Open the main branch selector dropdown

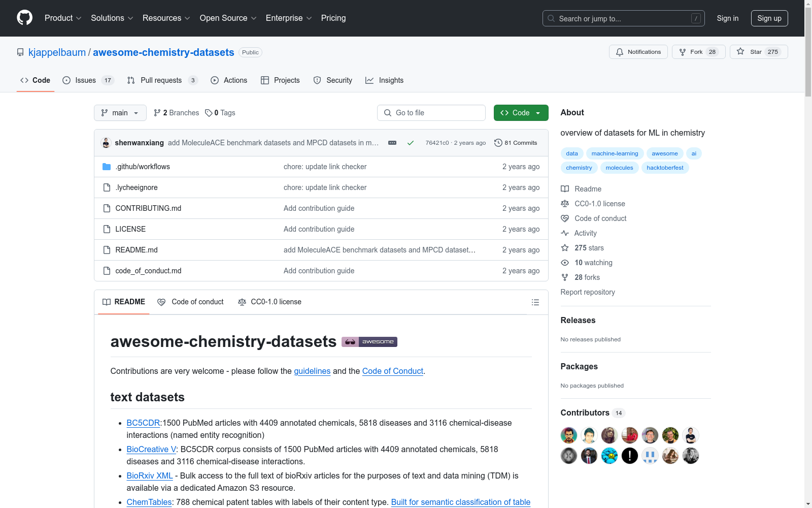pyautogui.click(x=120, y=113)
